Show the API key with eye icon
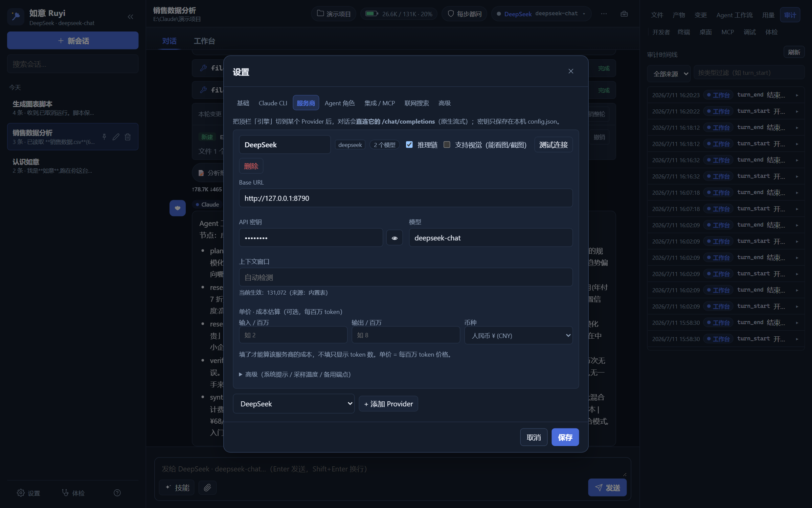 [394, 238]
